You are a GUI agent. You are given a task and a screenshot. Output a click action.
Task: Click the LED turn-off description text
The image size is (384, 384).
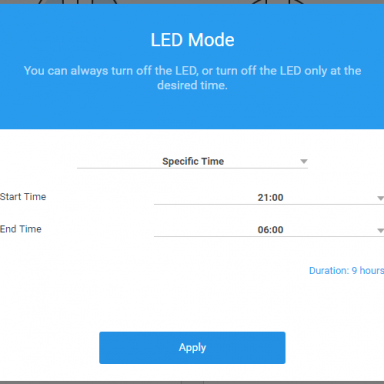click(x=192, y=78)
